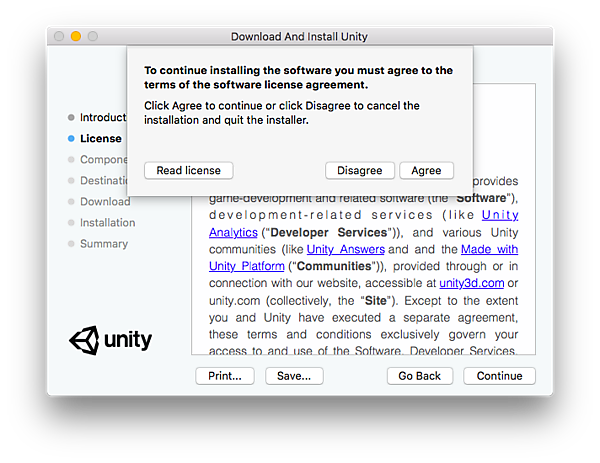
Task: Click the Print... button
Action: click(225, 376)
